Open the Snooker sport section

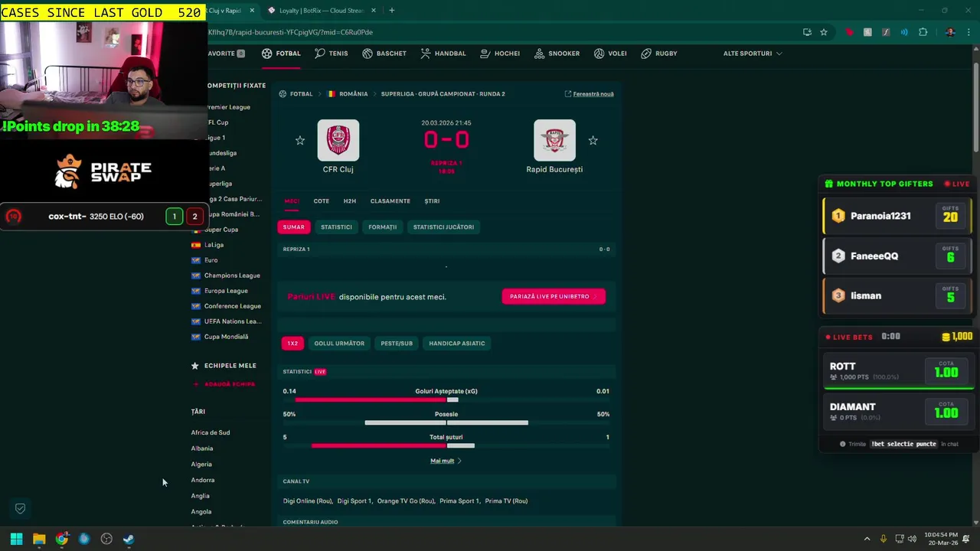[x=557, y=54]
